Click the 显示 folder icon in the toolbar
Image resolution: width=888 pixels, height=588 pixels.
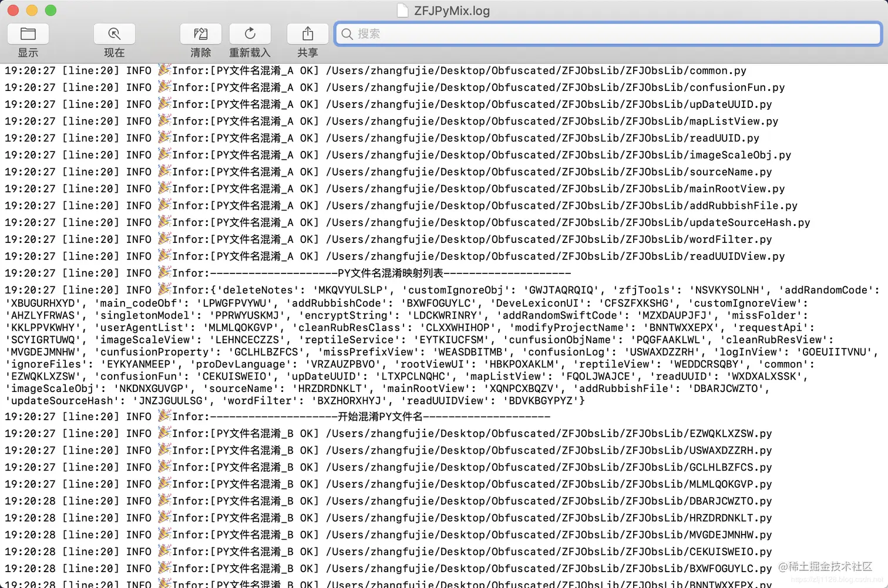click(28, 34)
